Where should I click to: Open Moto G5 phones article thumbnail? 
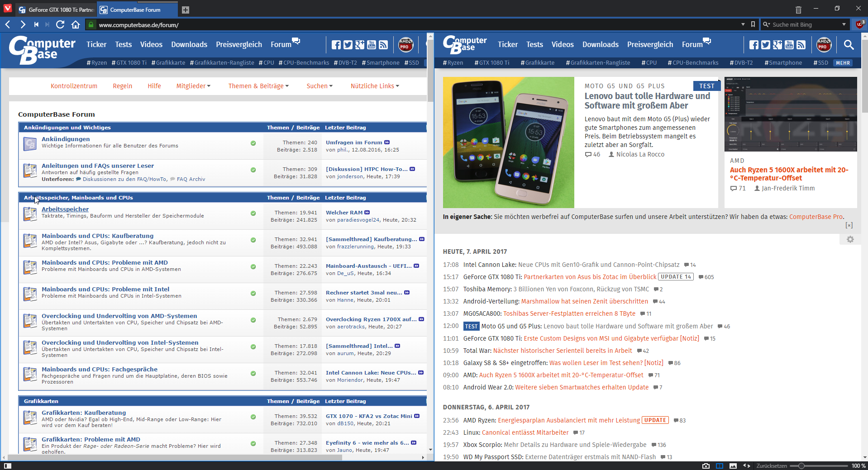509,142
